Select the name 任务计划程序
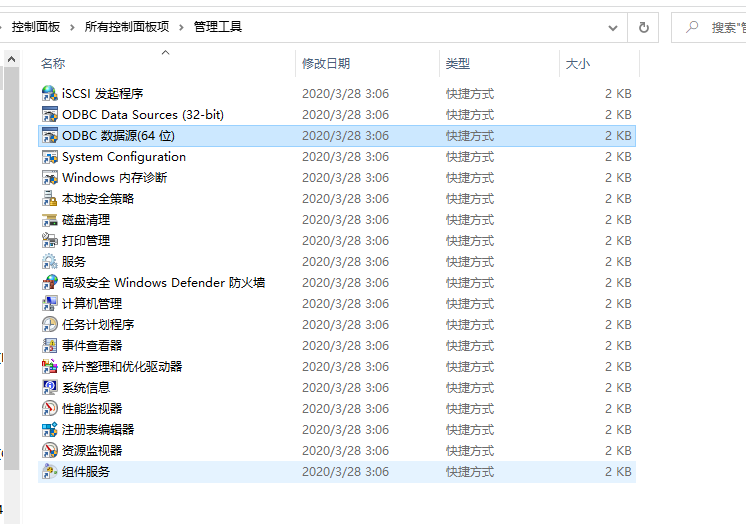The image size is (746, 524). click(98, 325)
